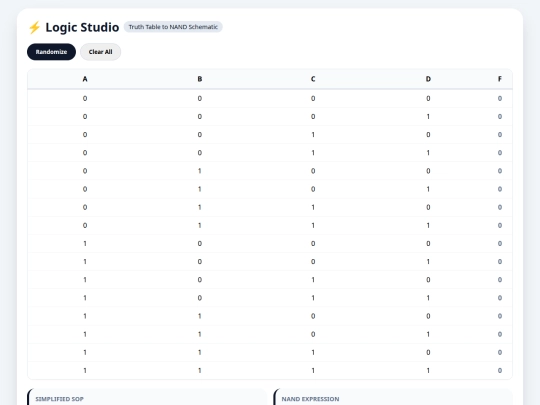The width and height of the screenshot is (540, 405).
Task: Toggle F output for row 1 1 1 0
Action: [x=499, y=352]
